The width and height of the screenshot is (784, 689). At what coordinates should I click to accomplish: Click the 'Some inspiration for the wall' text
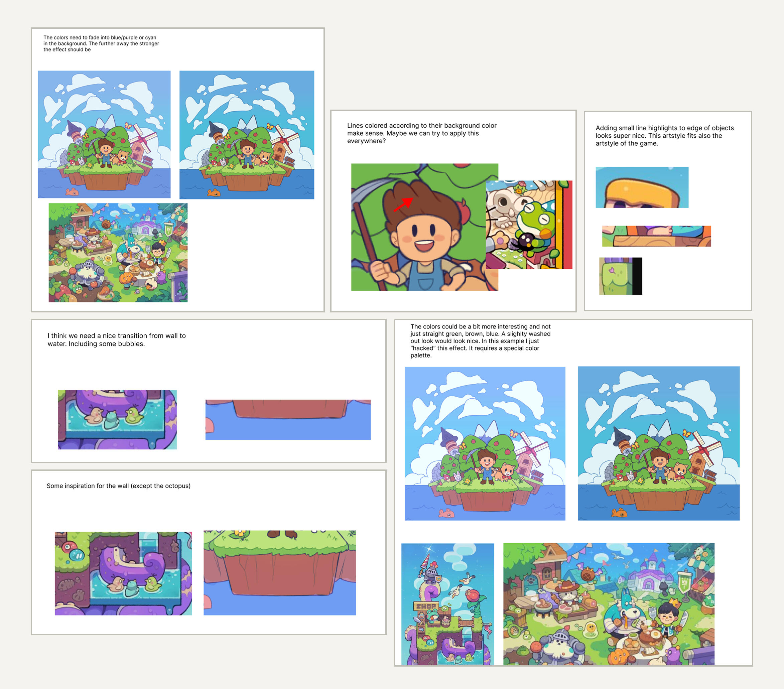pyautogui.click(x=118, y=486)
